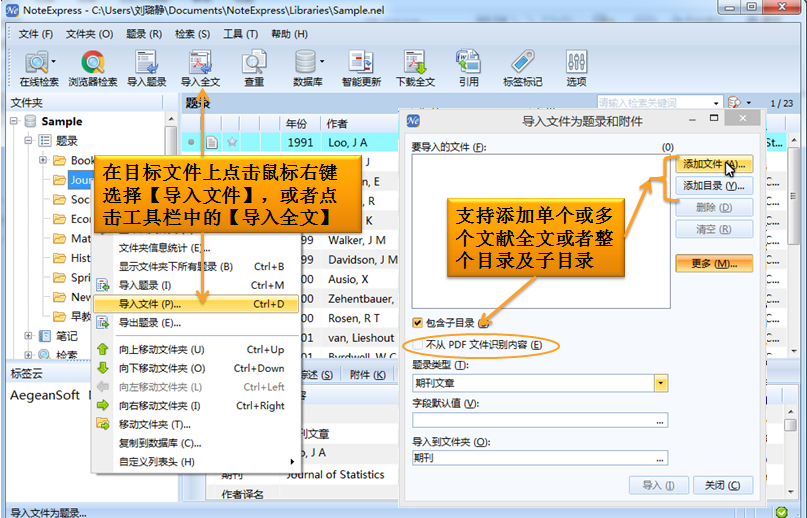Choose 向上移动文件夹 (U) menu entry

tap(196, 350)
